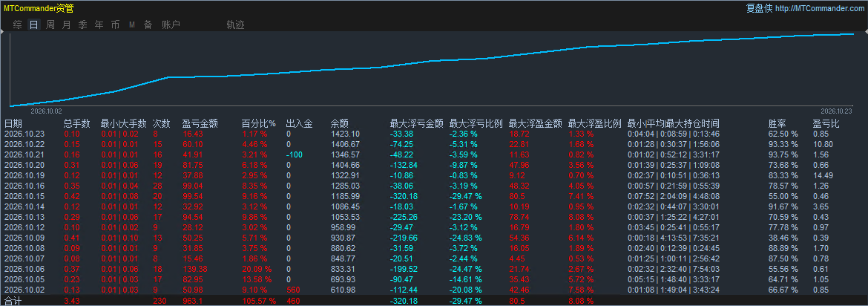
Task: Click the 560 deposit cell
Action: tap(293, 290)
